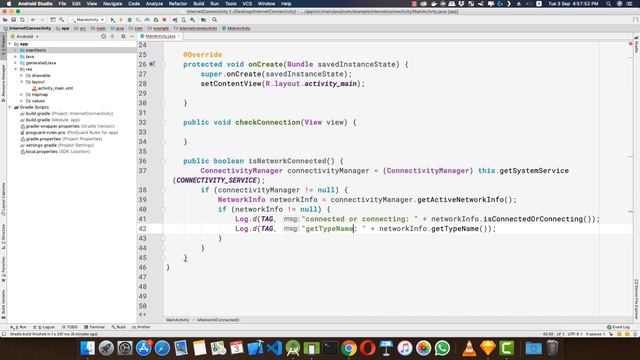Open the Refactor menu

178,4
